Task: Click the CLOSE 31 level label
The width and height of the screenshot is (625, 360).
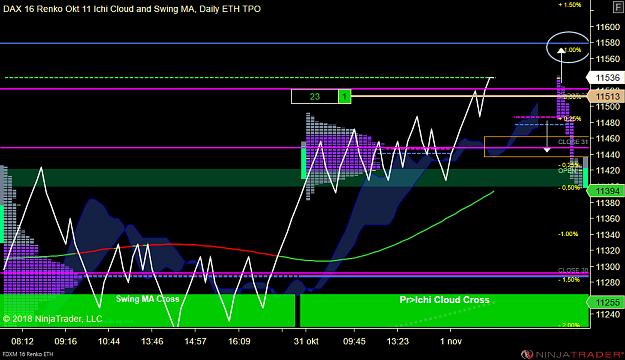Action: tap(573, 142)
